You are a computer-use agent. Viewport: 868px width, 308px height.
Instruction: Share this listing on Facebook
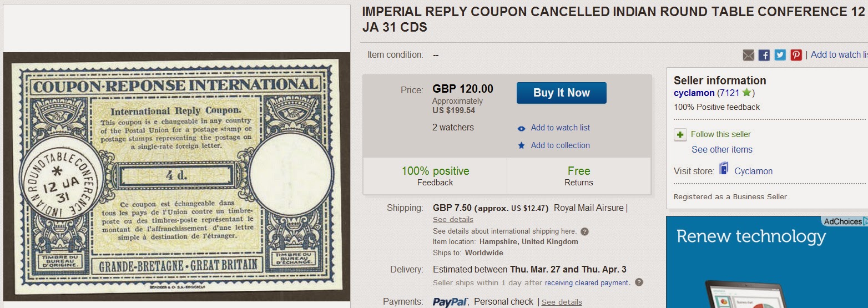coord(764,55)
